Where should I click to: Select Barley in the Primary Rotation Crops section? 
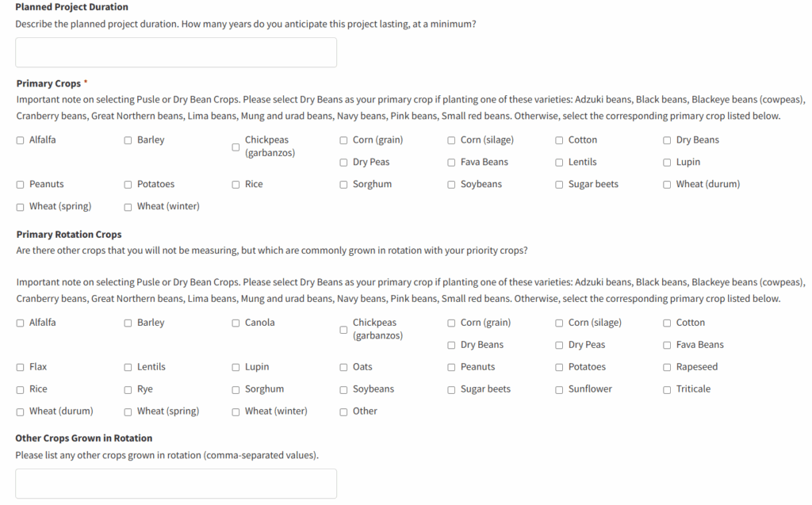[128, 323]
